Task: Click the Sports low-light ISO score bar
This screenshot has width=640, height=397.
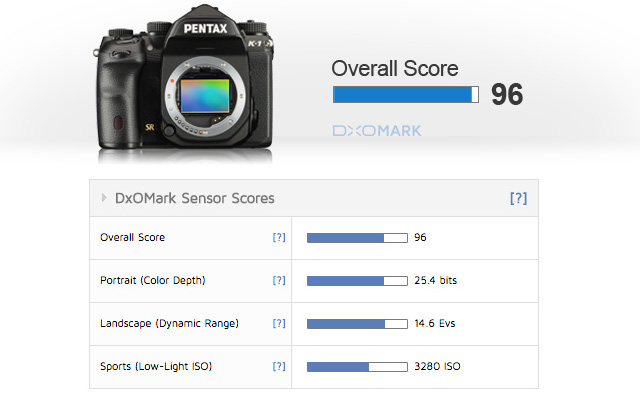Action: (x=357, y=367)
